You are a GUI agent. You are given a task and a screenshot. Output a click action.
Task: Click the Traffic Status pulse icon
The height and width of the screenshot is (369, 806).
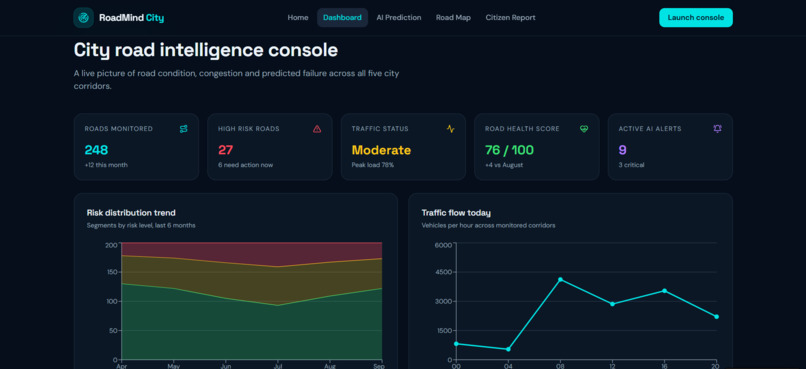pos(451,129)
